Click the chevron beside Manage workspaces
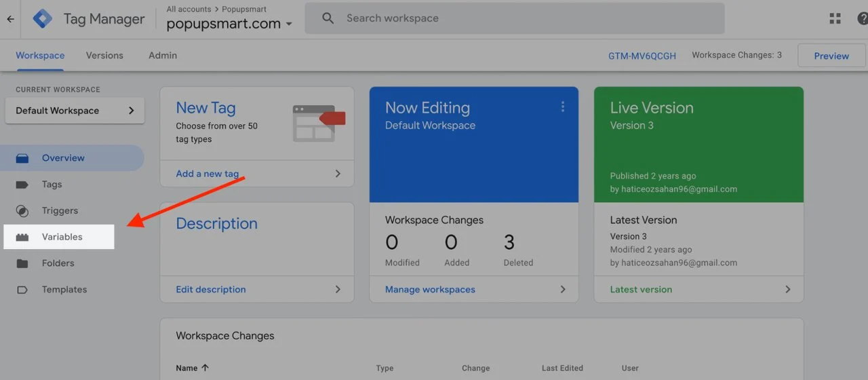 pyautogui.click(x=562, y=289)
